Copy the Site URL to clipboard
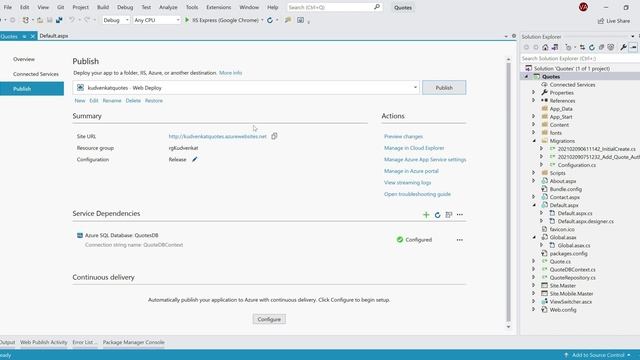 pyautogui.click(x=274, y=136)
